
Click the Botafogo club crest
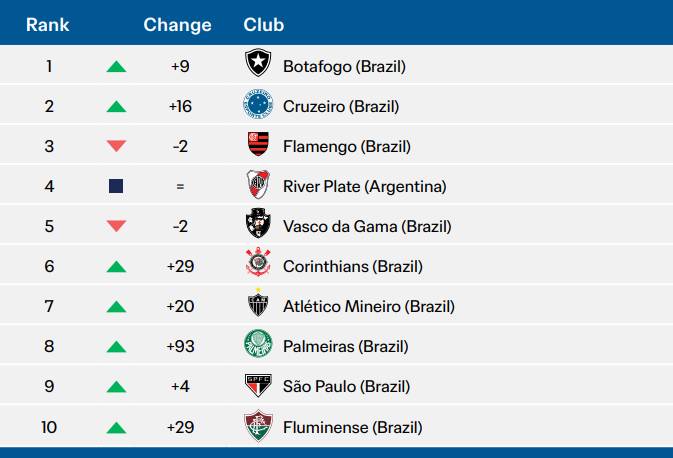point(258,66)
